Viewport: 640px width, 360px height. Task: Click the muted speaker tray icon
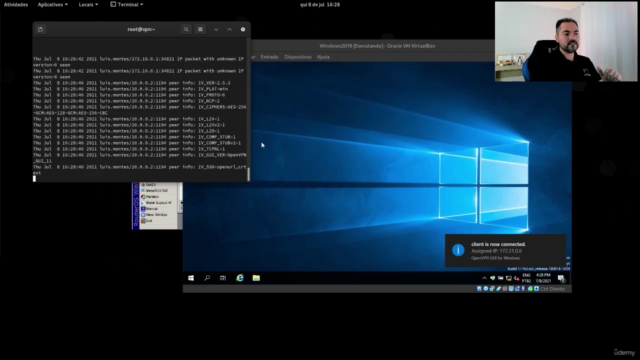pos(517,278)
